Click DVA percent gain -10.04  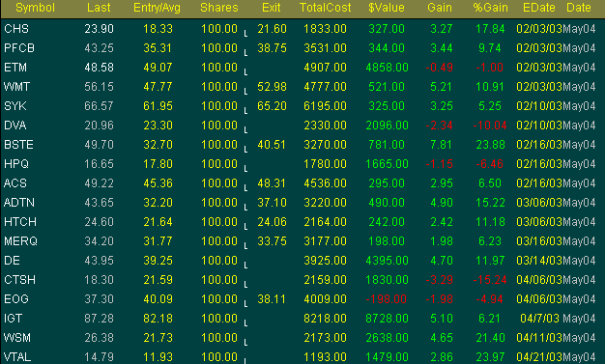coord(490,126)
